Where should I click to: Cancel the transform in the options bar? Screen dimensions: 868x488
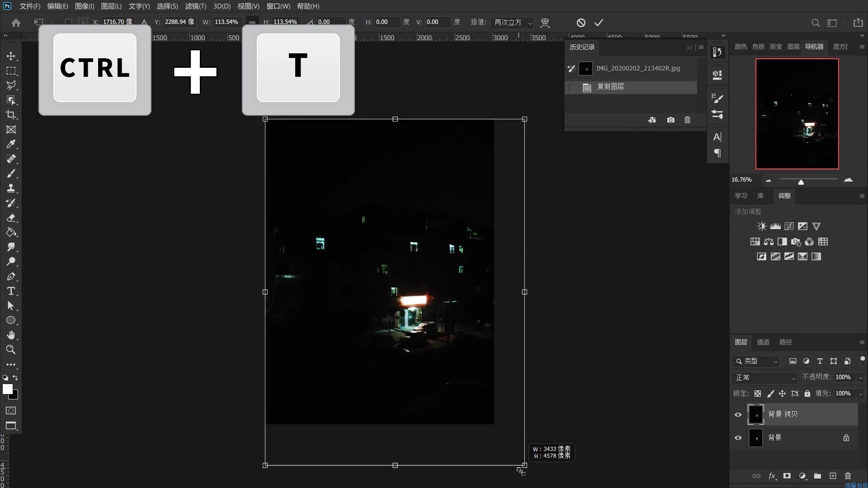pyautogui.click(x=581, y=23)
